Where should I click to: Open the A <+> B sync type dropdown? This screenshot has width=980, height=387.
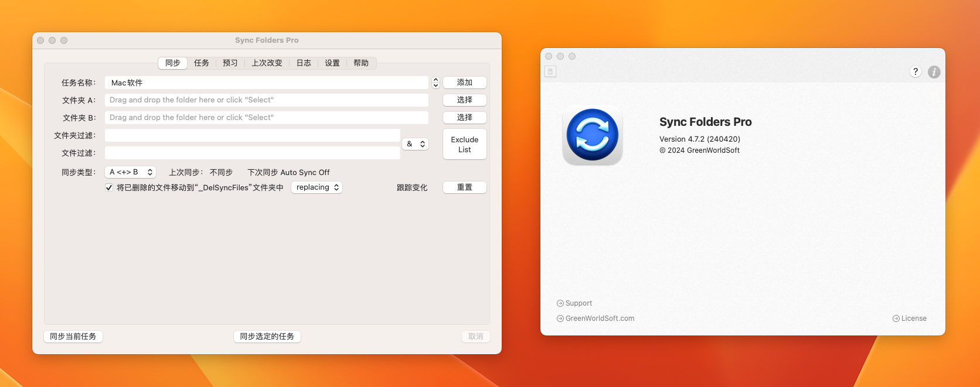131,172
